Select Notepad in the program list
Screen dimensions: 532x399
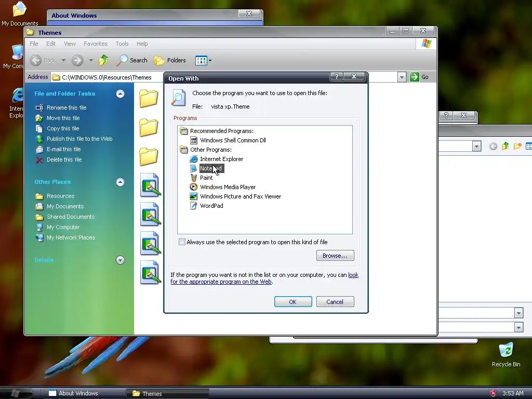point(211,168)
